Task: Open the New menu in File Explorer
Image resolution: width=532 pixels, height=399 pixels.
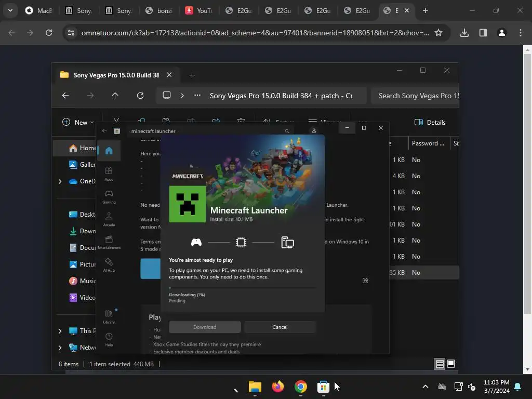Action: point(78,122)
